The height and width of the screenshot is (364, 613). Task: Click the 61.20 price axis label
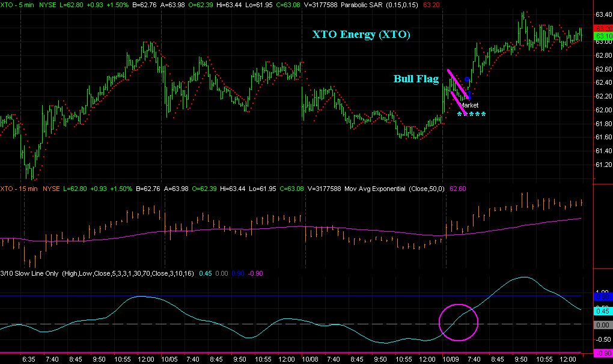coord(603,165)
